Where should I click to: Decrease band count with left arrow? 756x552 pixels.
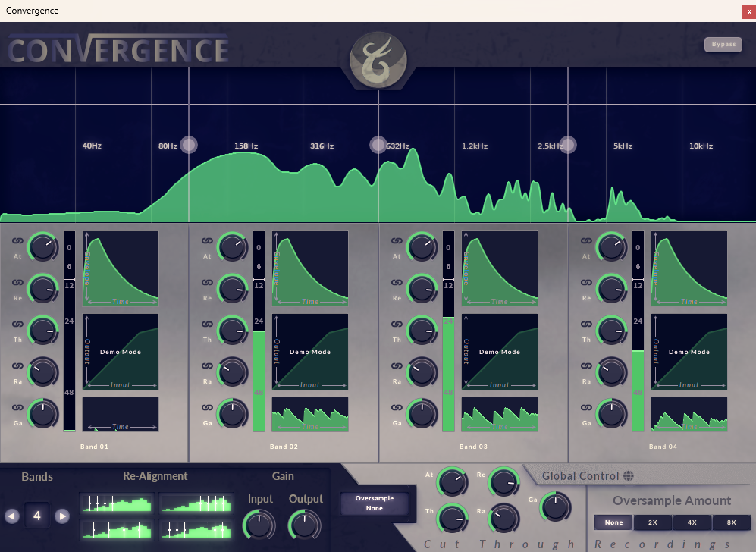(x=12, y=516)
